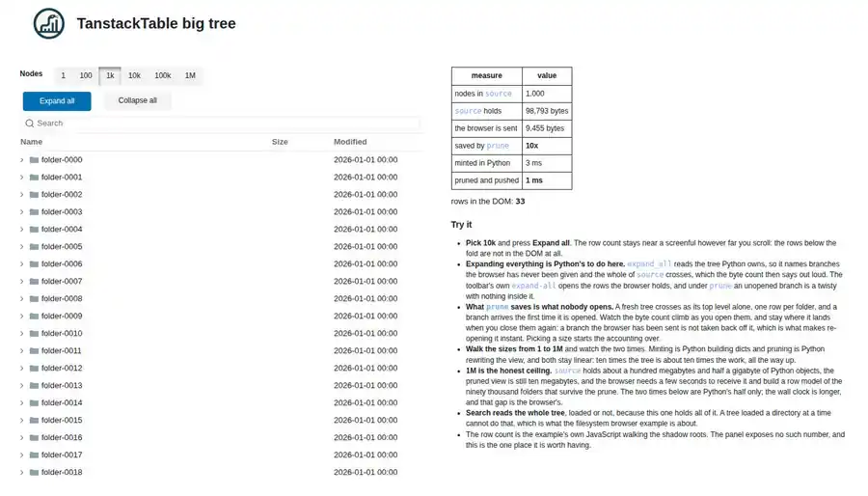The height and width of the screenshot is (496, 868).
Task: Expand folder-0005 with its chevron
Action: coord(22,247)
